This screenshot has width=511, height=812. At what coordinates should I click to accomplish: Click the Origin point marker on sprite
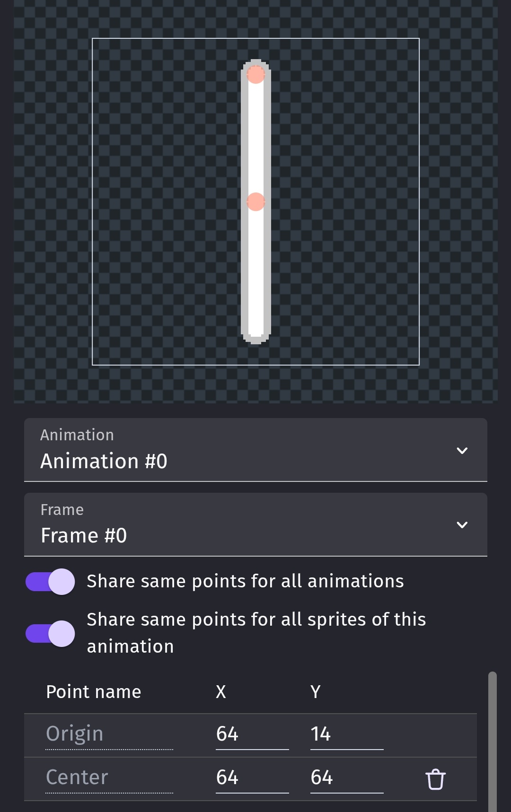point(256,74)
